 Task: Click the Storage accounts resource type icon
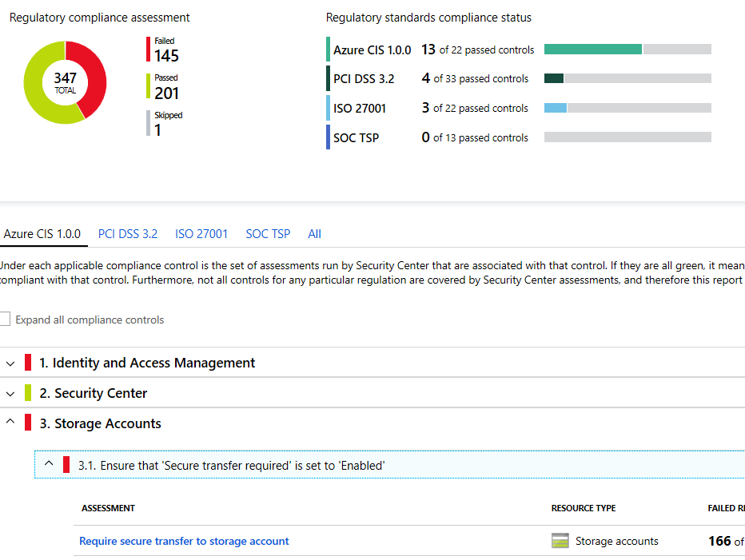point(560,540)
